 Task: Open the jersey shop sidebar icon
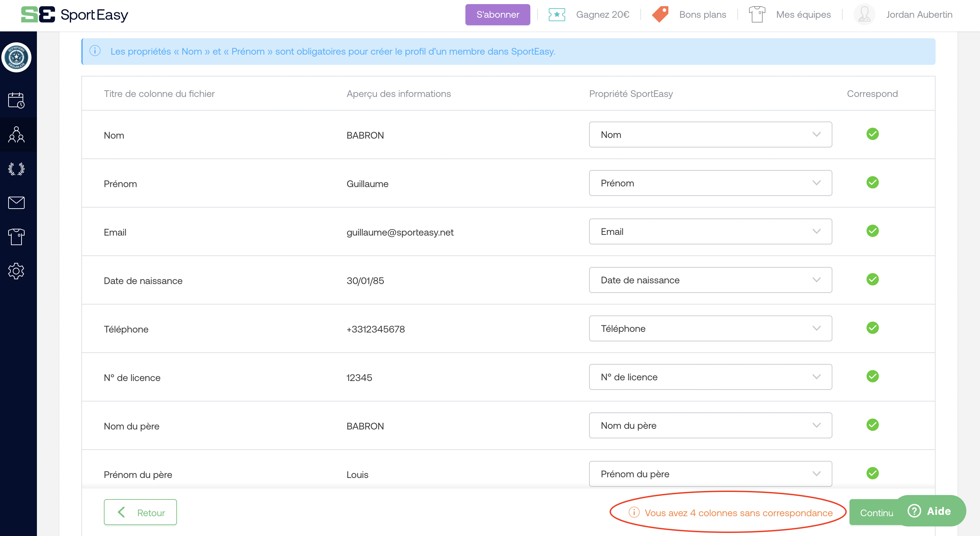(x=16, y=237)
